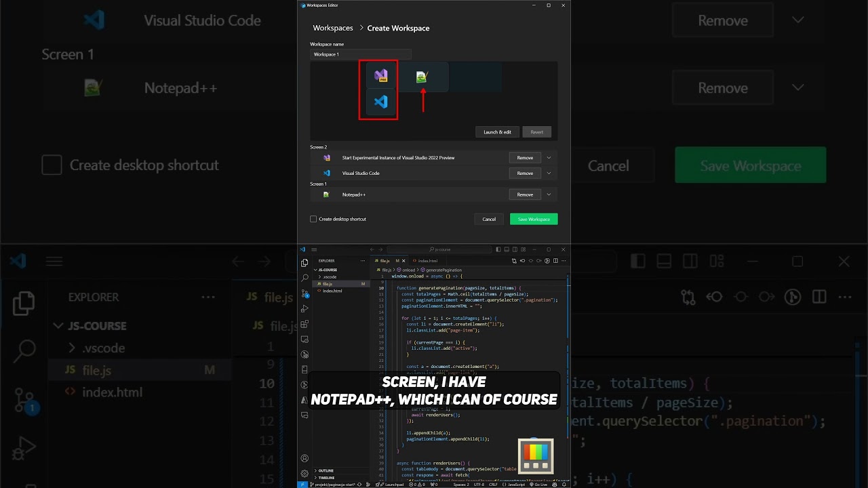Expand options for Notepad++ row
868x488 pixels.
coord(549,195)
